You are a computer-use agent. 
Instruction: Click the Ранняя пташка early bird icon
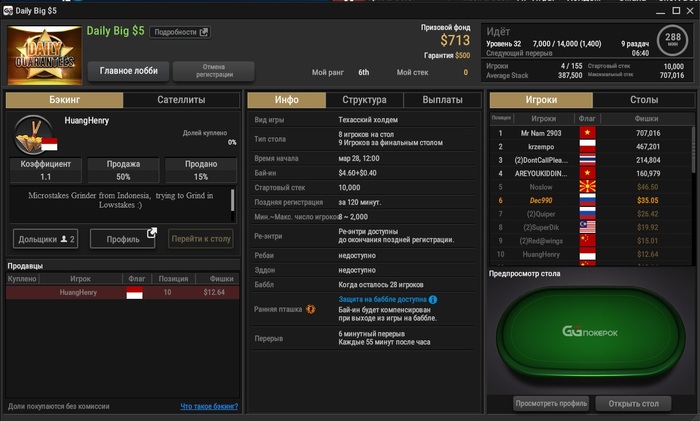coord(311,309)
